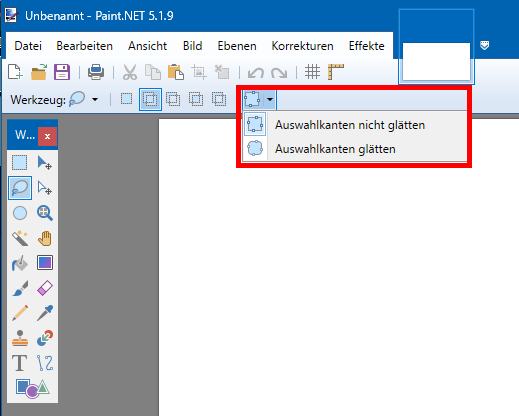
Task: Select the Eraser tool
Action: click(45, 288)
